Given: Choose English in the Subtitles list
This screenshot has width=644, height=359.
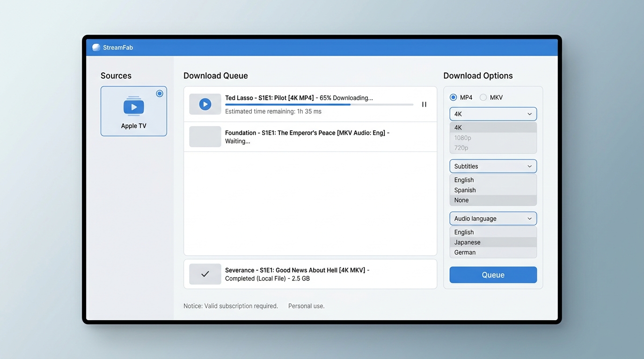Looking at the screenshot, I should click(493, 180).
